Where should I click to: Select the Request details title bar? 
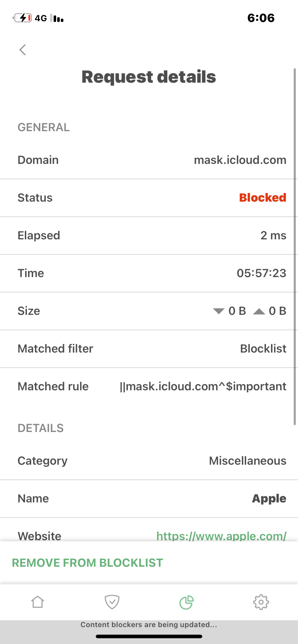coord(149,77)
